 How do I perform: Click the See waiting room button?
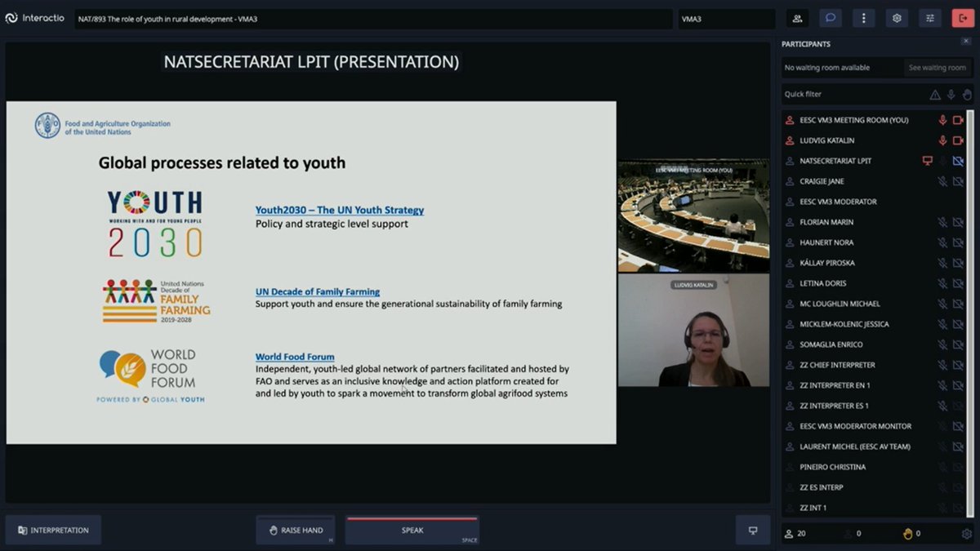tap(937, 68)
